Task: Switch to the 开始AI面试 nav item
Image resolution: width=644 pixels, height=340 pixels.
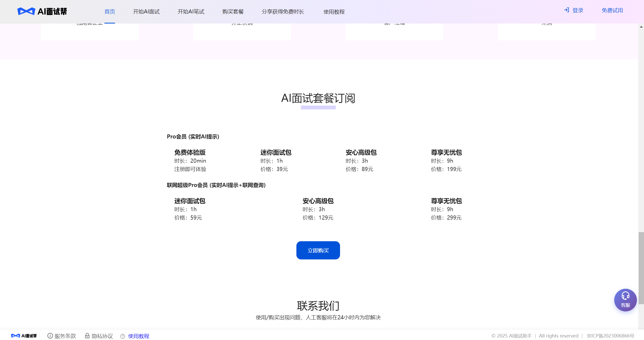Action: (x=146, y=11)
